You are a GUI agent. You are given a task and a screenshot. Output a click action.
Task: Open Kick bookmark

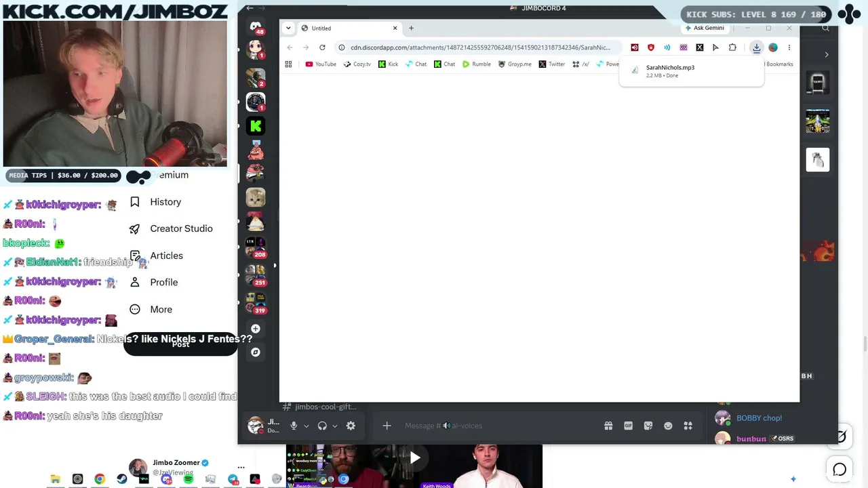tap(389, 64)
